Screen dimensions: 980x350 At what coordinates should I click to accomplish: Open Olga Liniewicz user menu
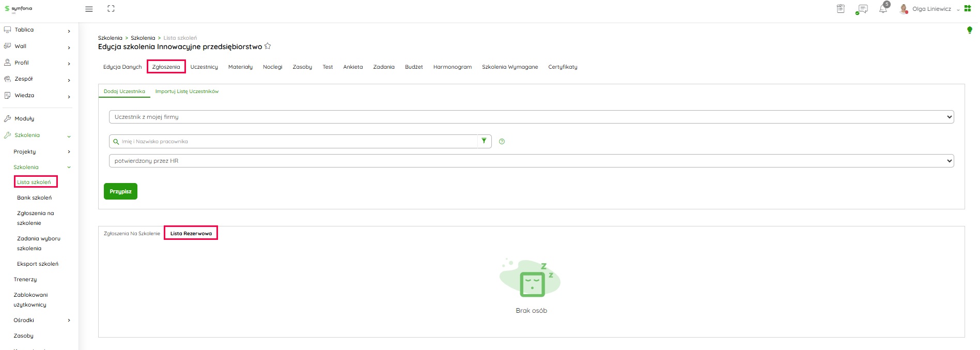pyautogui.click(x=931, y=9)
